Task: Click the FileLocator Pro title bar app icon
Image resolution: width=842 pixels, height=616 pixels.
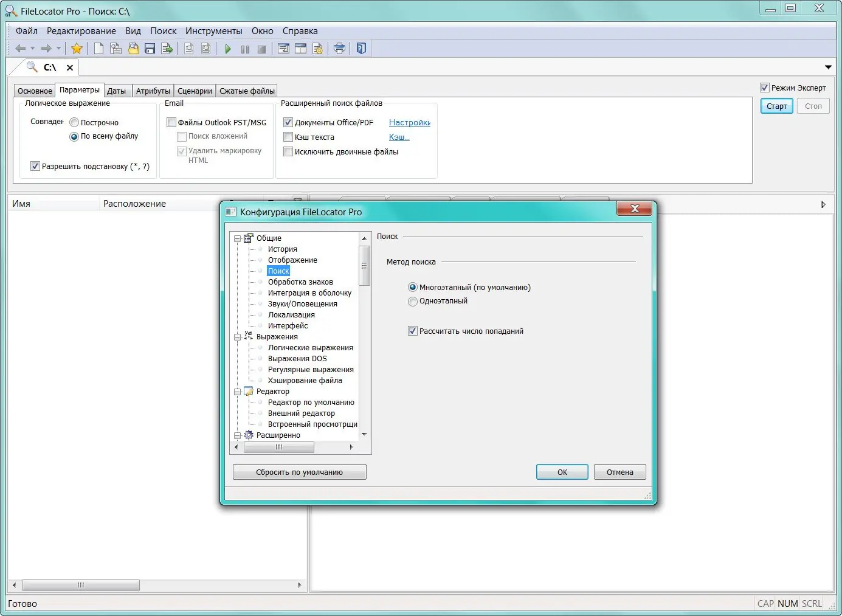Action: 11,11
